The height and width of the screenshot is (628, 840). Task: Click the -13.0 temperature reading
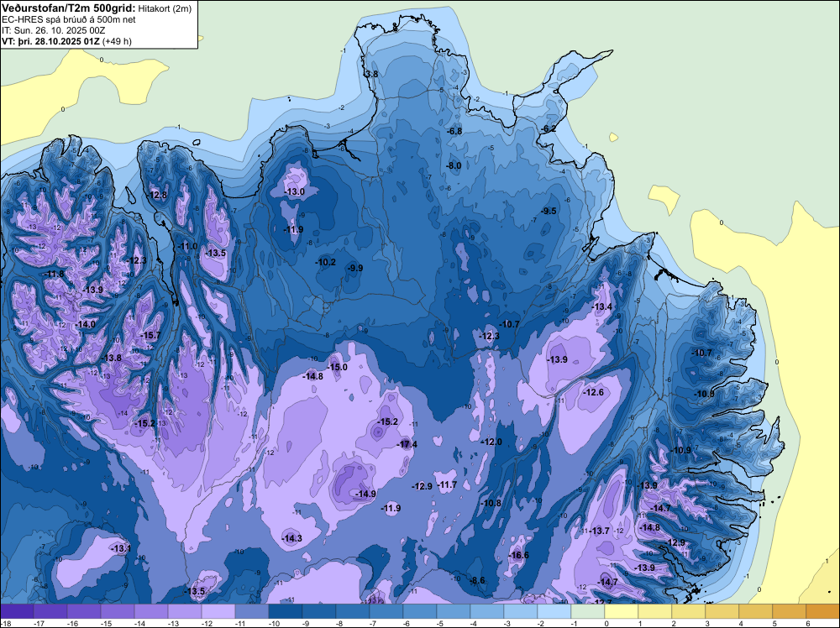coord(295,191)
